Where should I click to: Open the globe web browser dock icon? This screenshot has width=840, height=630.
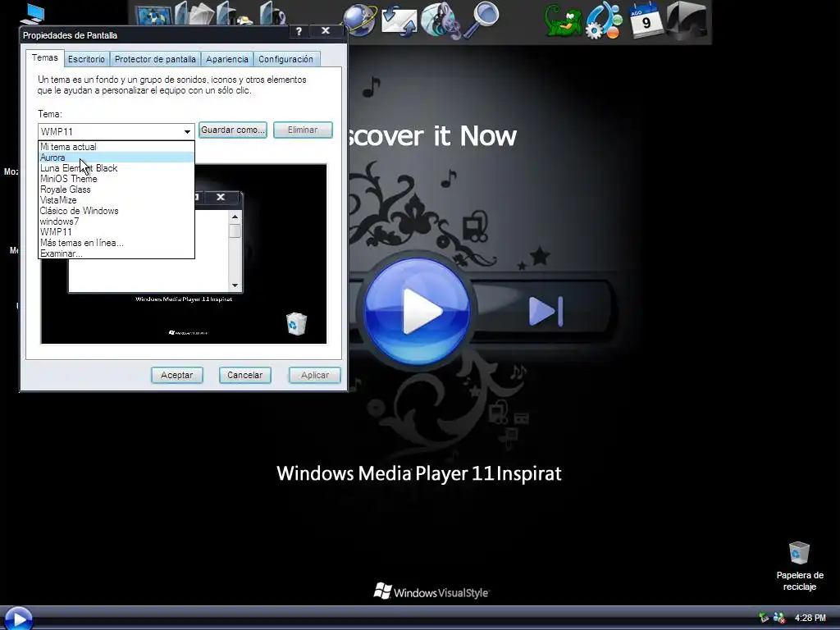(359, 20)
